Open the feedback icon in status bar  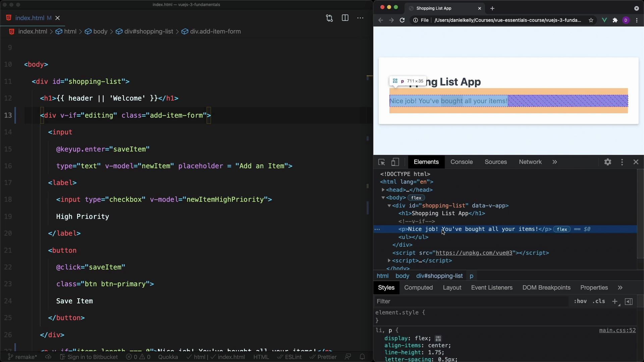[x=348, y=357]
